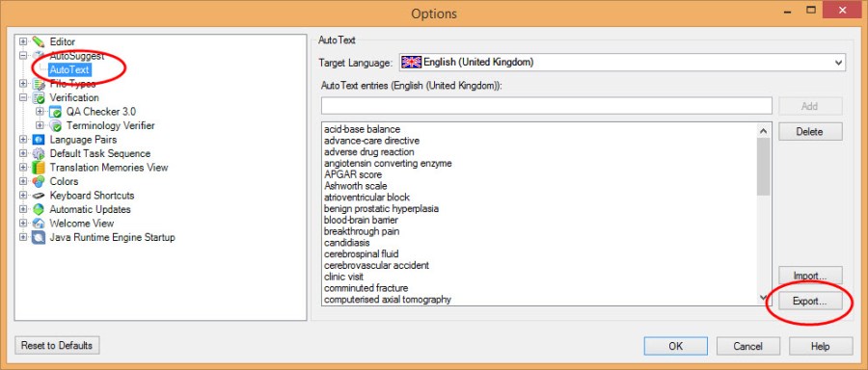Click the Editor pencil icon

pyautogui.click(x=39, y=41)
